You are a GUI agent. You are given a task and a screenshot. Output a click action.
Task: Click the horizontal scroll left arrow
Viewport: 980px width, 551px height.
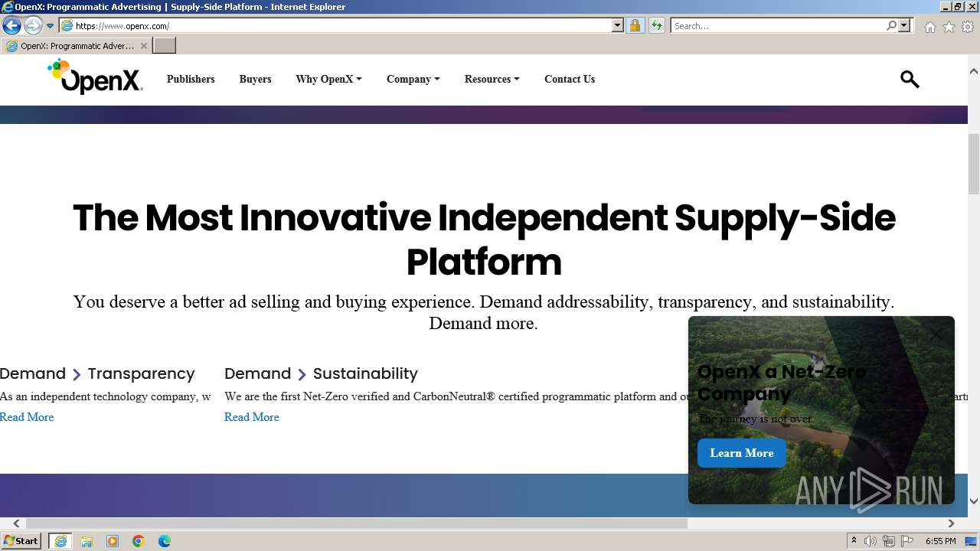[x=16, y=523]
